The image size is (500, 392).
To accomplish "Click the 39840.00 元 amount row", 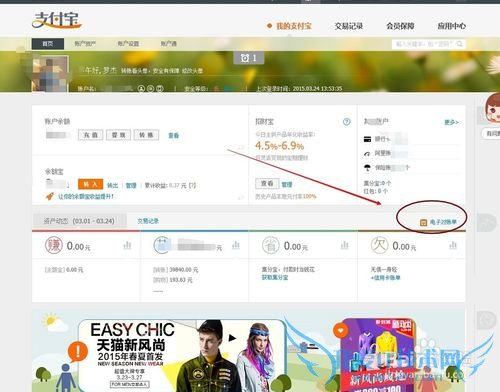I will [176, 270].
